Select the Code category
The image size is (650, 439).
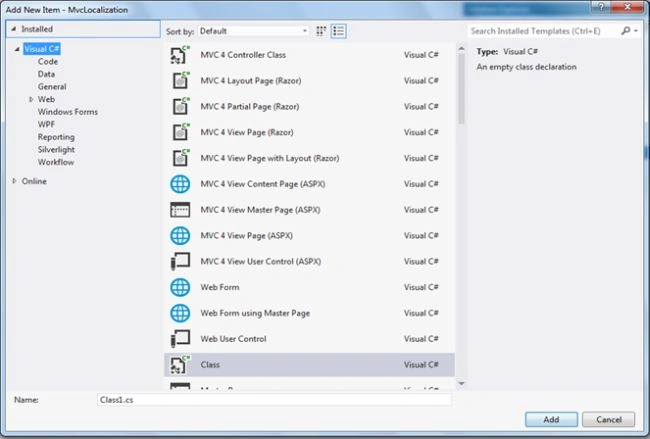(48, 61)
